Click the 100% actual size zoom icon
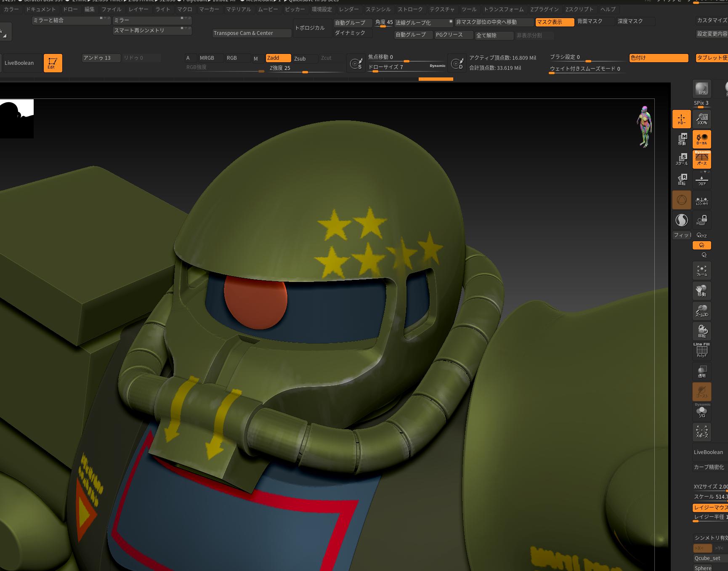 [x=701, y=119]
